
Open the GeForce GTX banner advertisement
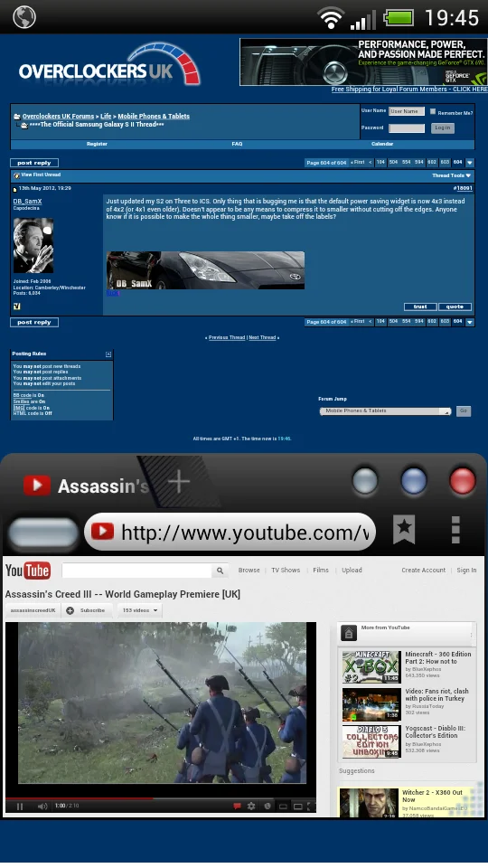coord(363,61)
